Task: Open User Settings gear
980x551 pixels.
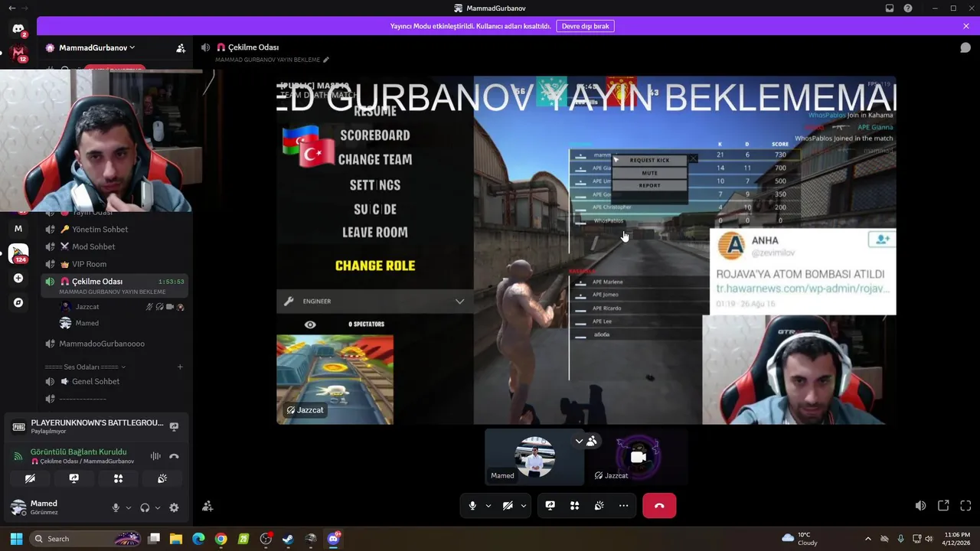Action: click(x=174, y=507)
